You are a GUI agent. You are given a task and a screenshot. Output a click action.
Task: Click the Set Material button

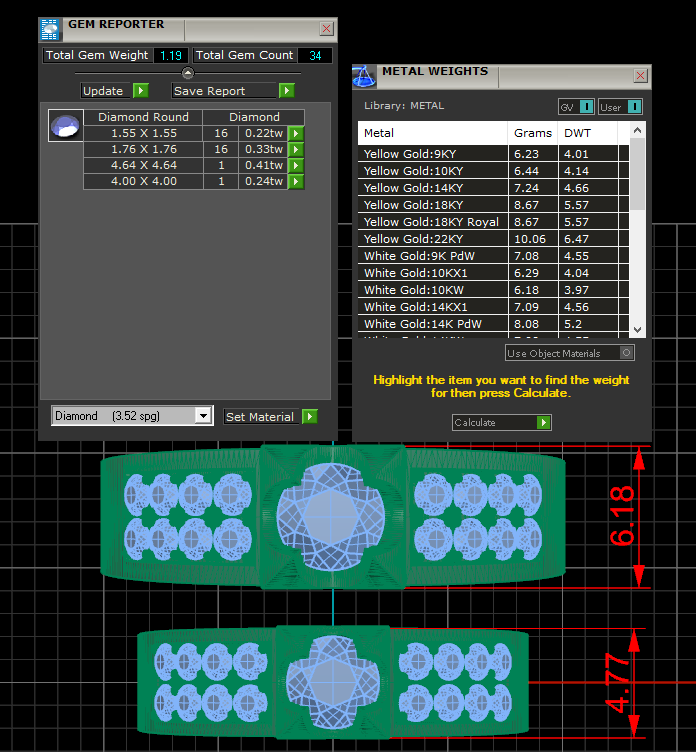click(x=260, y=417)
